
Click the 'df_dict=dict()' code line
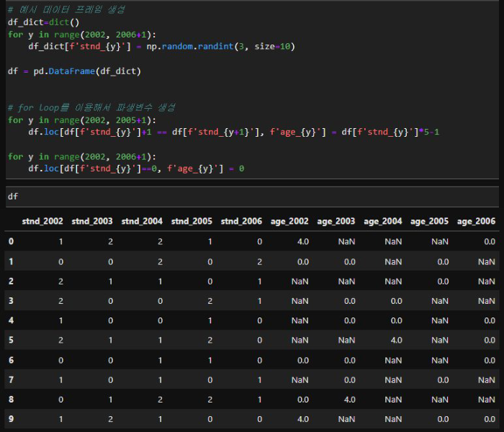pos(43,22)
